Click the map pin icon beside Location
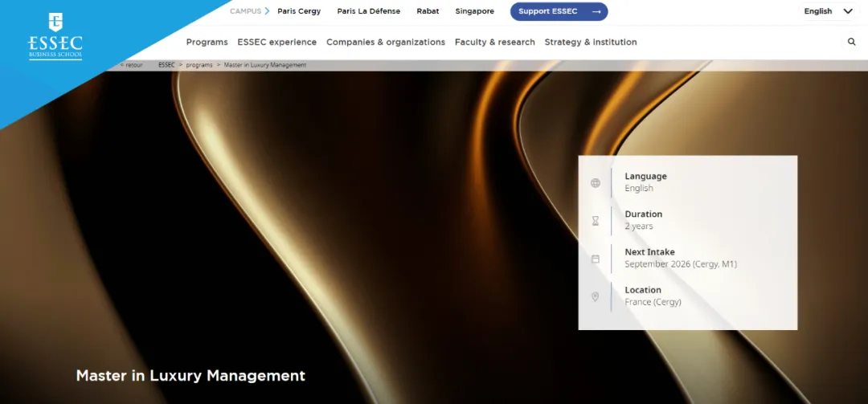Image resolution: width=868 pixels, height=404 pixels. pos(596,296)
